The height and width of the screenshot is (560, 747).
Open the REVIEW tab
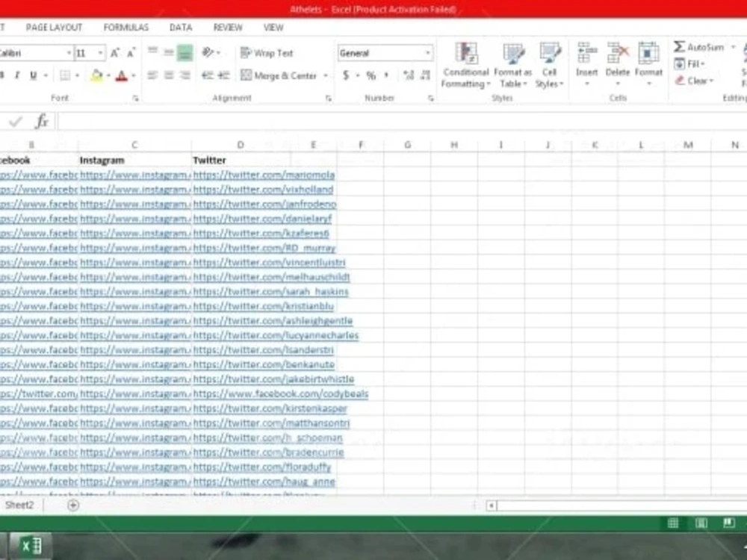pyautogui.click(x=228, y=28)
